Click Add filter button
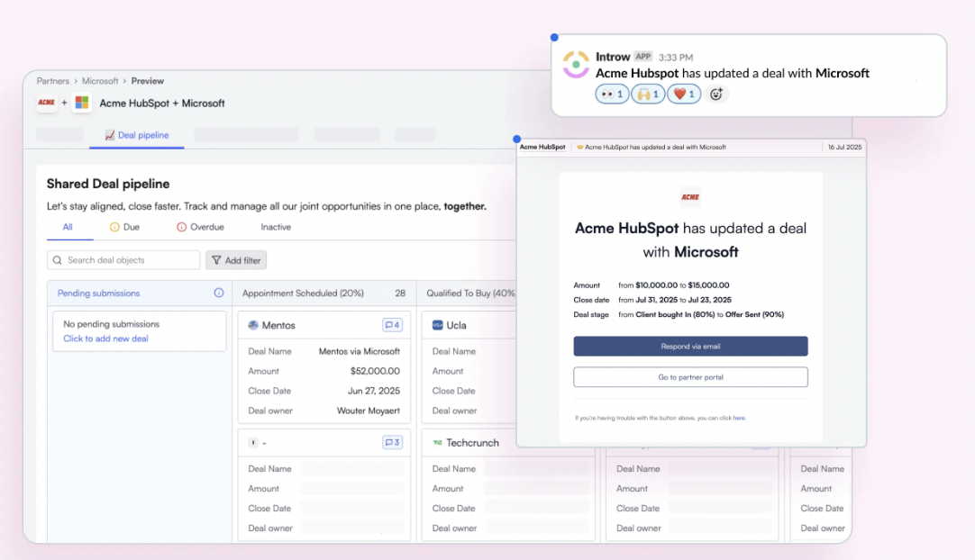The image size is (975, 560). pyautogui.click(x=236, y=260)
